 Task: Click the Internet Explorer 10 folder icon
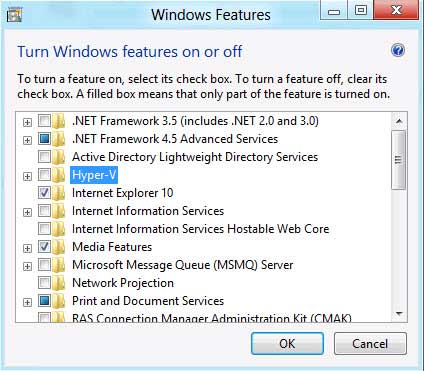[59, 193]
